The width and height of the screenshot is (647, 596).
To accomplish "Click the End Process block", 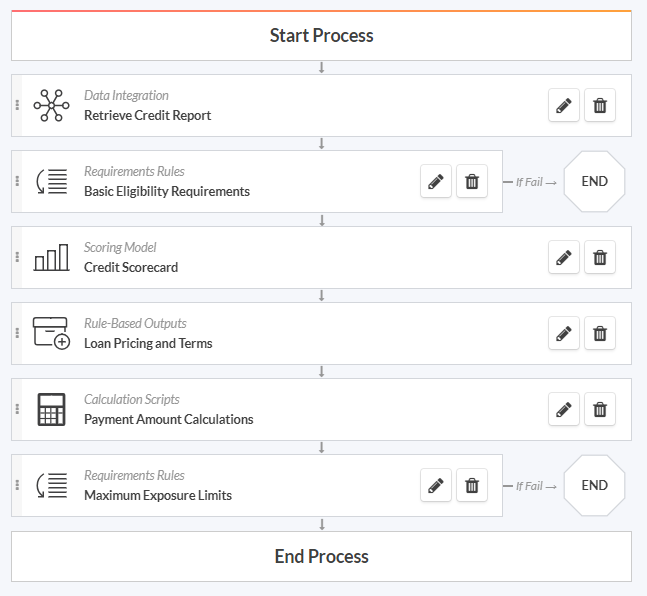I will tap(321, 556).
